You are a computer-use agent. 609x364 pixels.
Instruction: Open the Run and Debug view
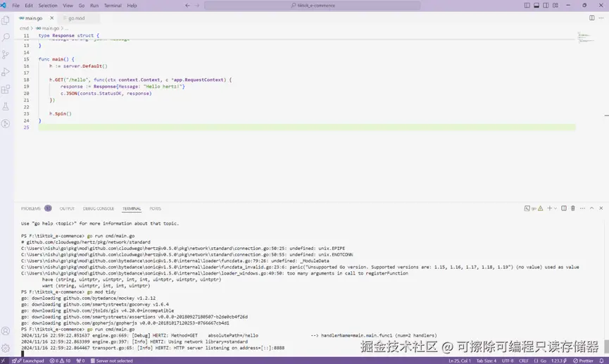pos(6,73)
